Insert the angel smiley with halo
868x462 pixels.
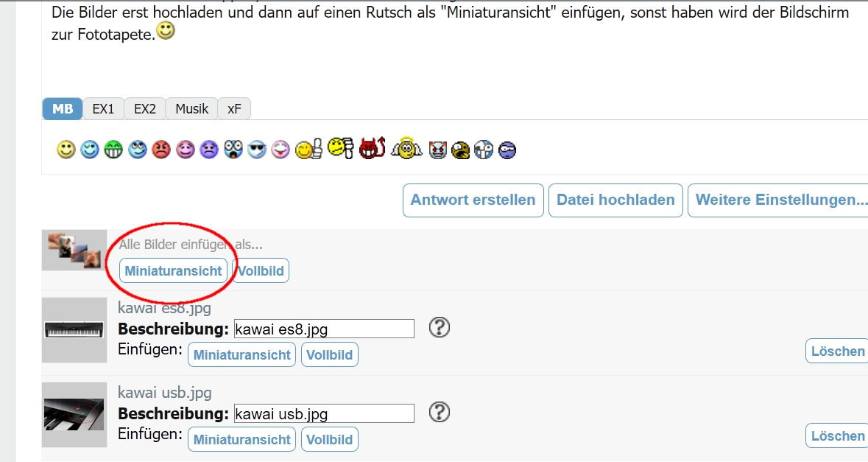point(406,148)
